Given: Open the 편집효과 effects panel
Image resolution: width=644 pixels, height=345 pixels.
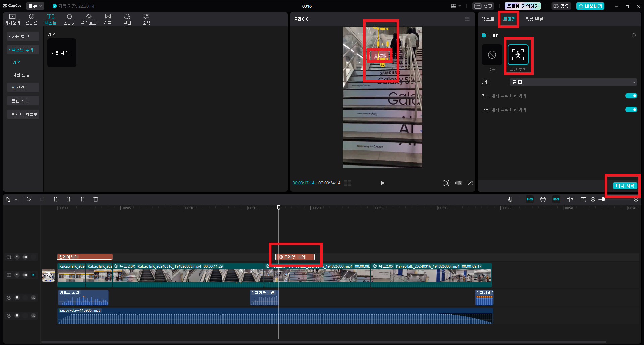Looking at the screenshot, I should point(89,19).
